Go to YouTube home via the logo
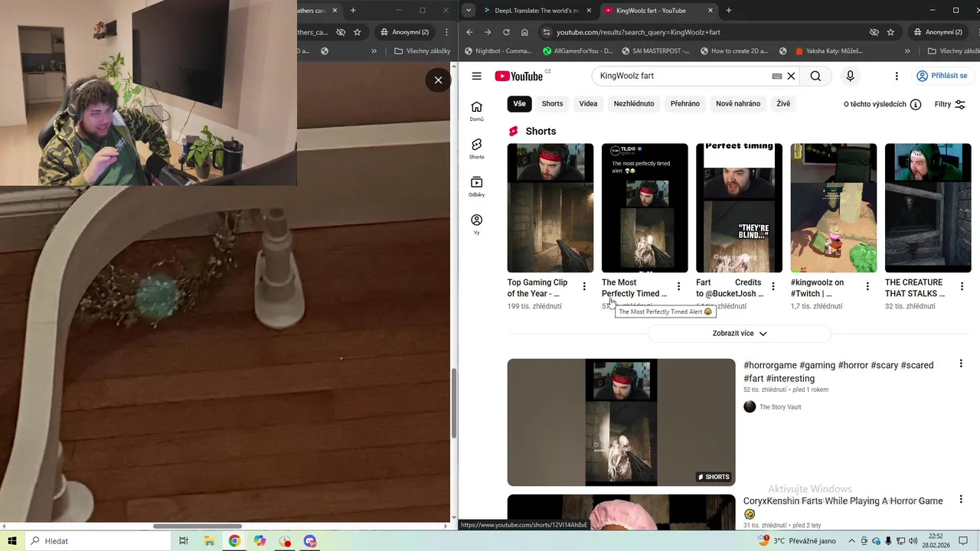 point(520,76)
